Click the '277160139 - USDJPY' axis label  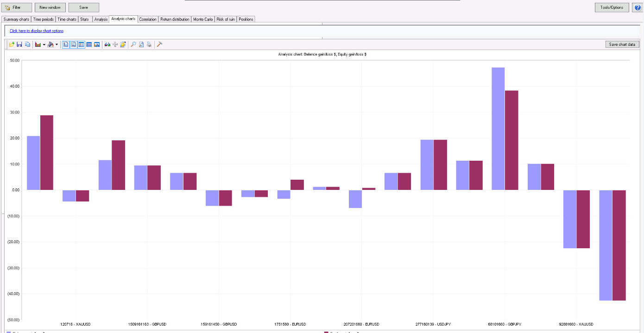pyautogui.click(x=433, y=324)
